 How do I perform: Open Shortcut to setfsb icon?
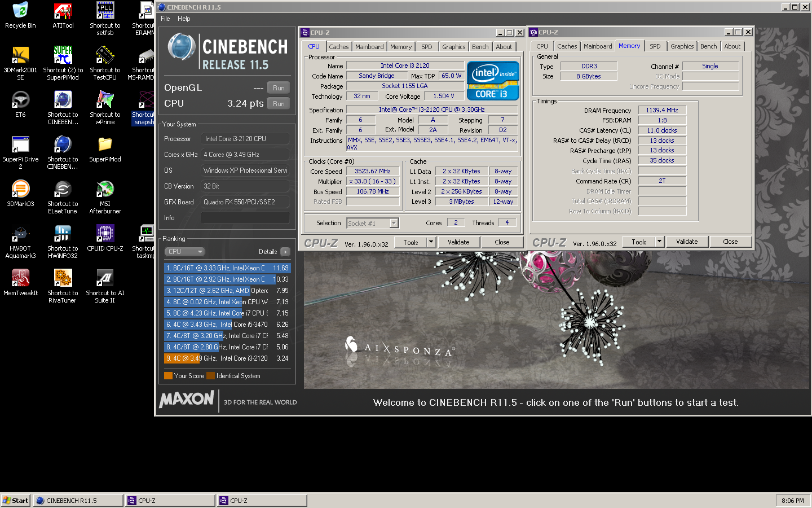tap(105, 19)
